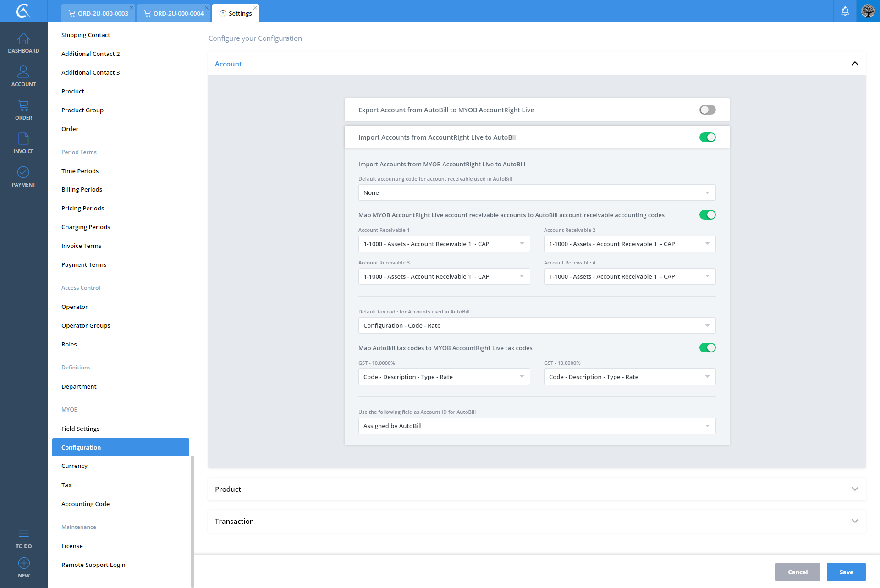Expand the Product section
Screen dimensions: 880x588
pos(536,489)
